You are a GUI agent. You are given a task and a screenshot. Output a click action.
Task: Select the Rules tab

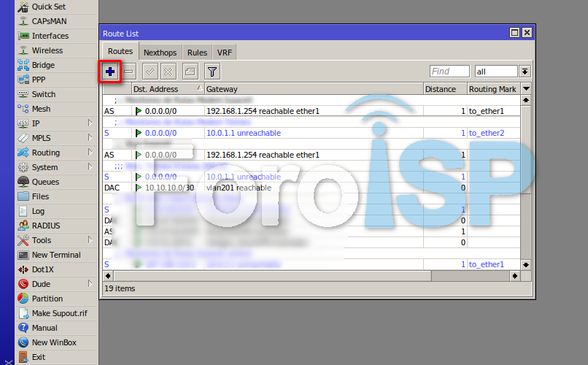pyautogui.click(x=197, y=53)
